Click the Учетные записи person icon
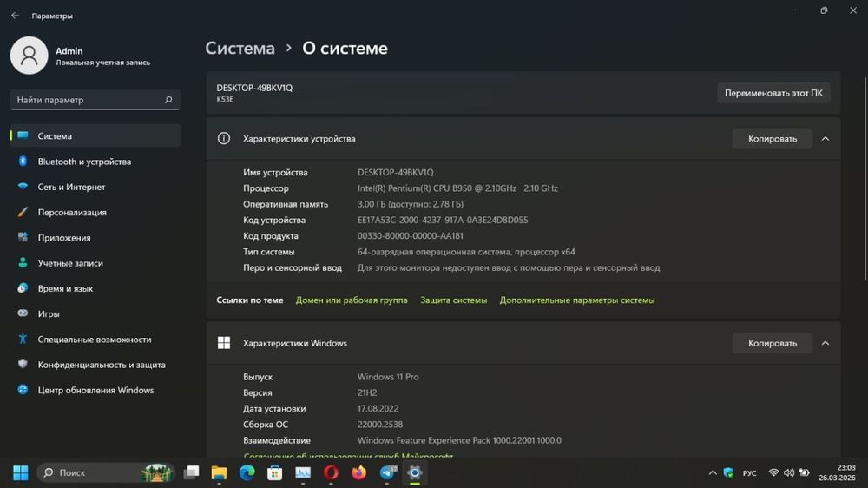This screenshot has width=868, height=488. tap(23, 263)
